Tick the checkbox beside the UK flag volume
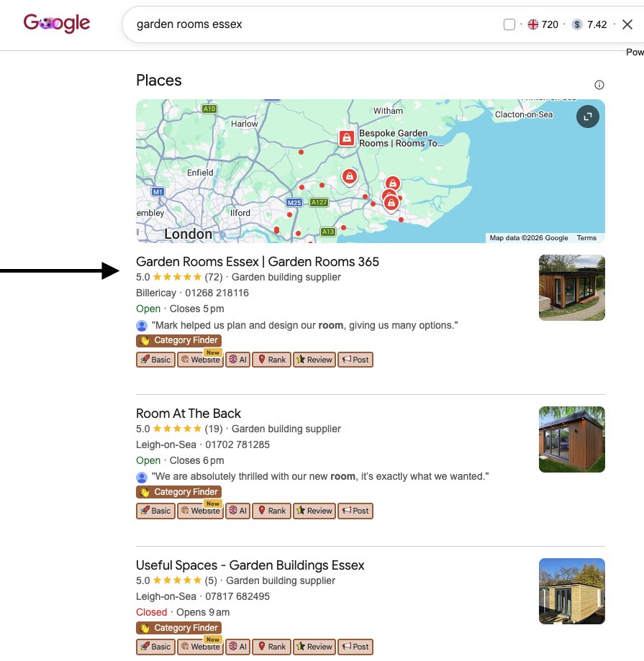The width and height of the screenshot is (644, 661). pos(509,24)
